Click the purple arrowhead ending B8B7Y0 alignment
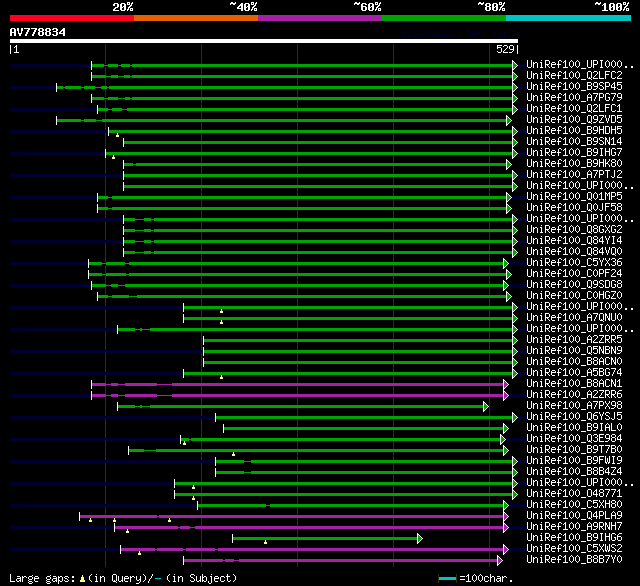The image size is (640, 586). [500, 561]
